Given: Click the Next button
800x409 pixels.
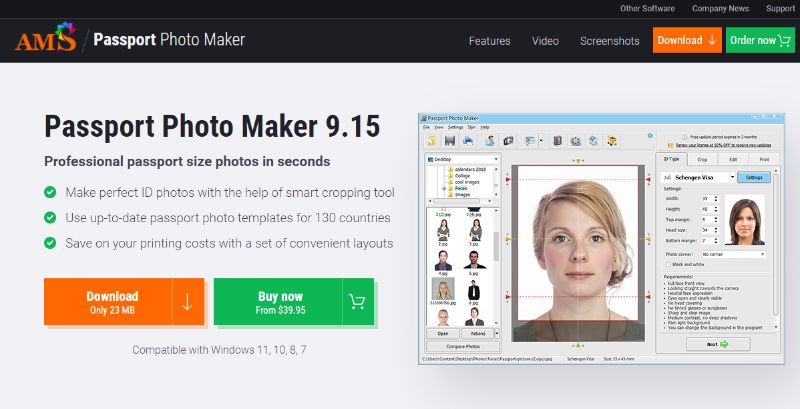Looking at the screenshot, I should [718, 344].
